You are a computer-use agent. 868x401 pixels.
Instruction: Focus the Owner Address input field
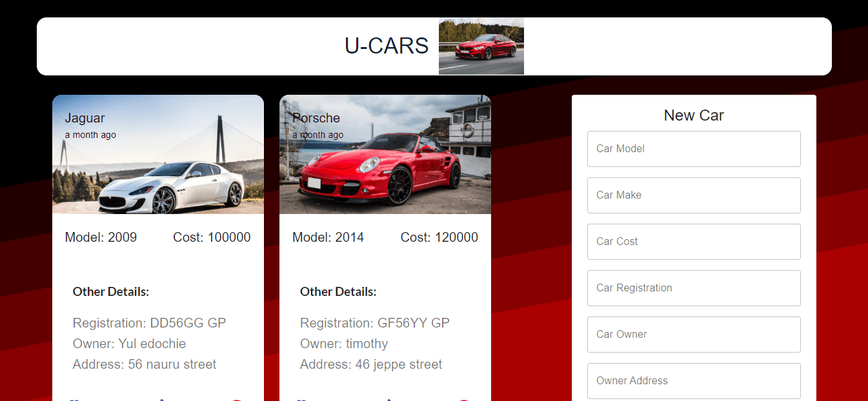(x=694, y=381)
